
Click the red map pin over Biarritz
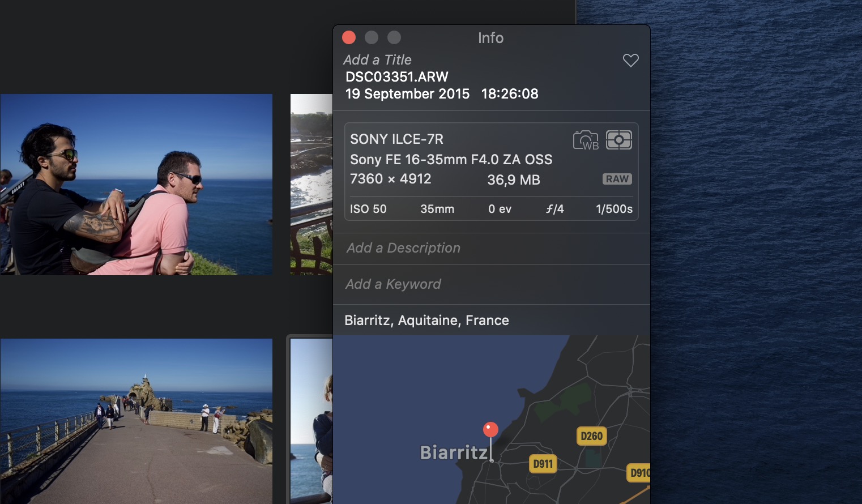point(490,429)
